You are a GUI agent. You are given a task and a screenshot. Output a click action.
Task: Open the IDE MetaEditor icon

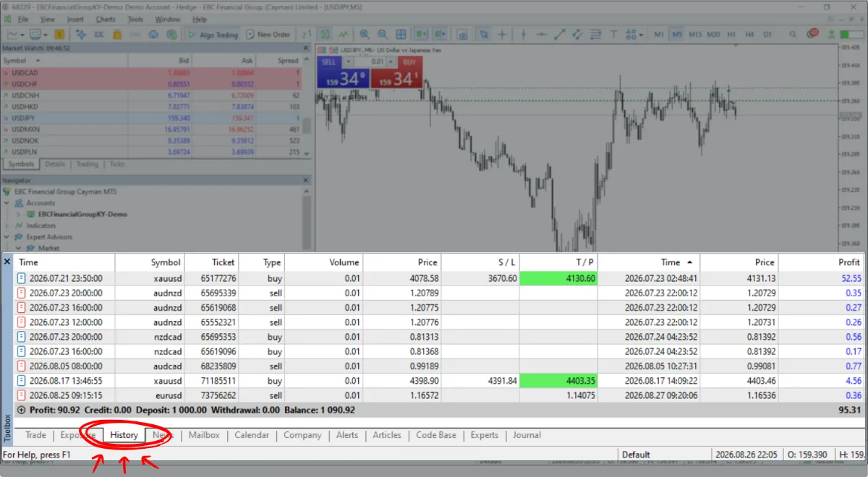click(x=99, y=34)
